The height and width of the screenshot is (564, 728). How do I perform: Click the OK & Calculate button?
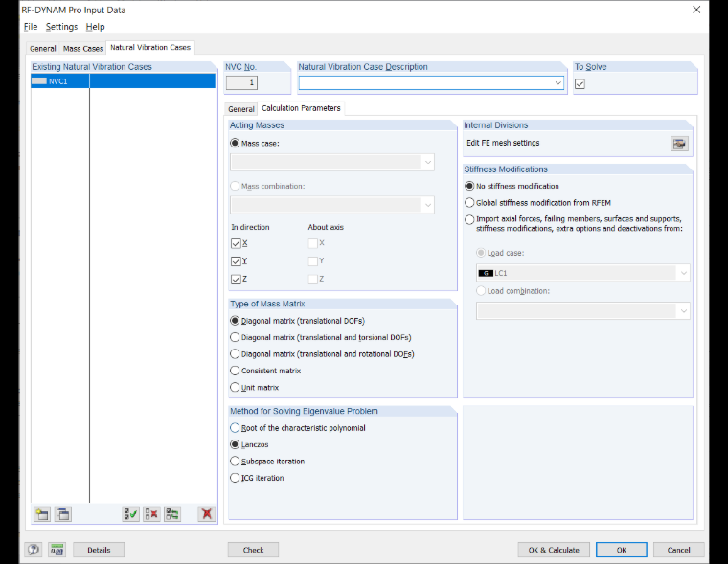pos(554,550)
